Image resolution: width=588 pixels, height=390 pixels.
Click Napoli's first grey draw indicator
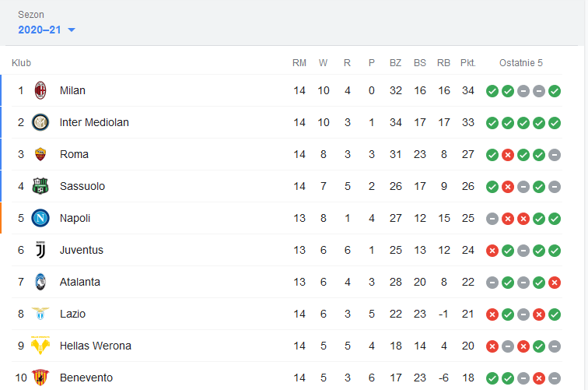tap(492, 219)
